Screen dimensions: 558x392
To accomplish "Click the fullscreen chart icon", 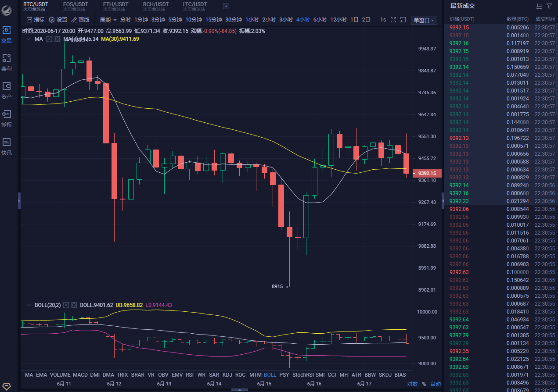I will tap(393, 20).
